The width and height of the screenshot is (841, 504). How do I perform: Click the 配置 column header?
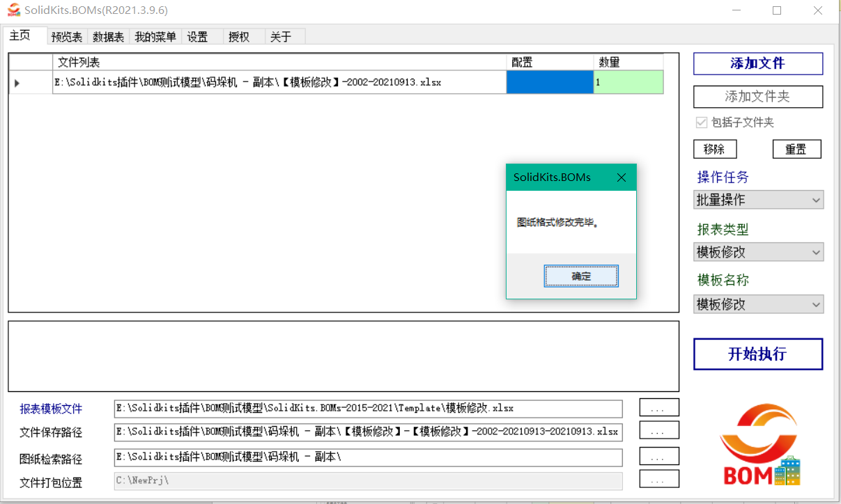click(x=550, y=63)
